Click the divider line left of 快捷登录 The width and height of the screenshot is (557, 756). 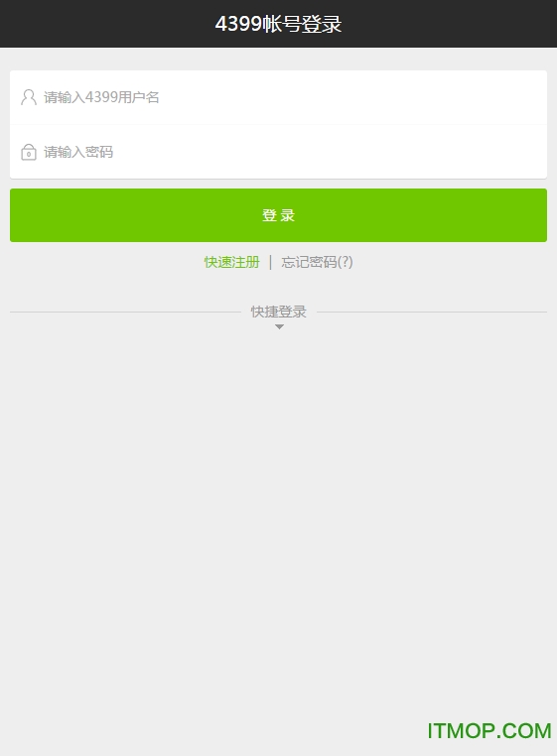[x=125, y=312]
